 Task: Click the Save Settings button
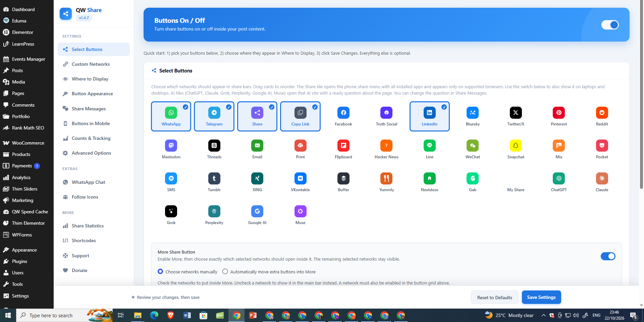click(x=541, y=297)
